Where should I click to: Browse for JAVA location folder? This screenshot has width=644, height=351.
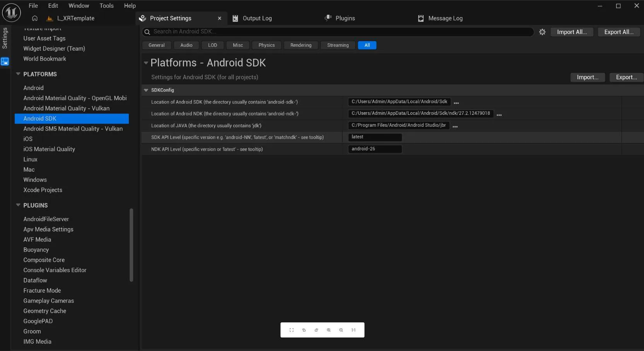tap(455, 126)
